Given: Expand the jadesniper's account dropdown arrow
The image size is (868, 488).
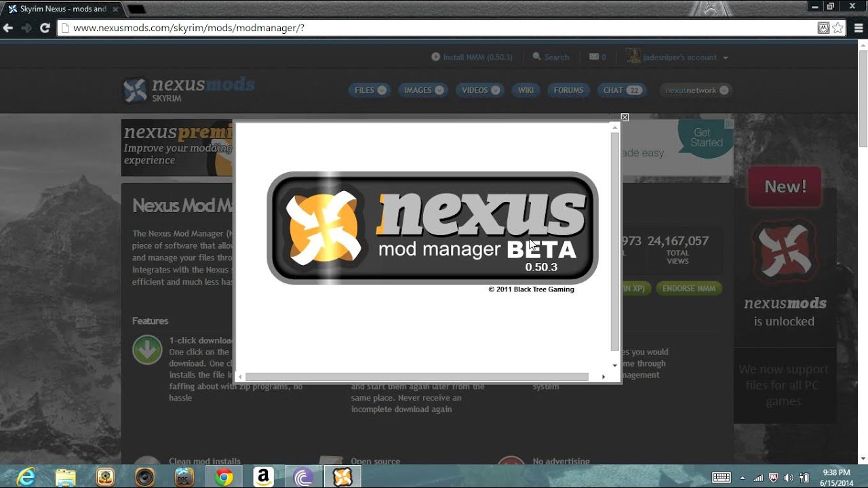Looking at the screenshot, I should point(725,58).
